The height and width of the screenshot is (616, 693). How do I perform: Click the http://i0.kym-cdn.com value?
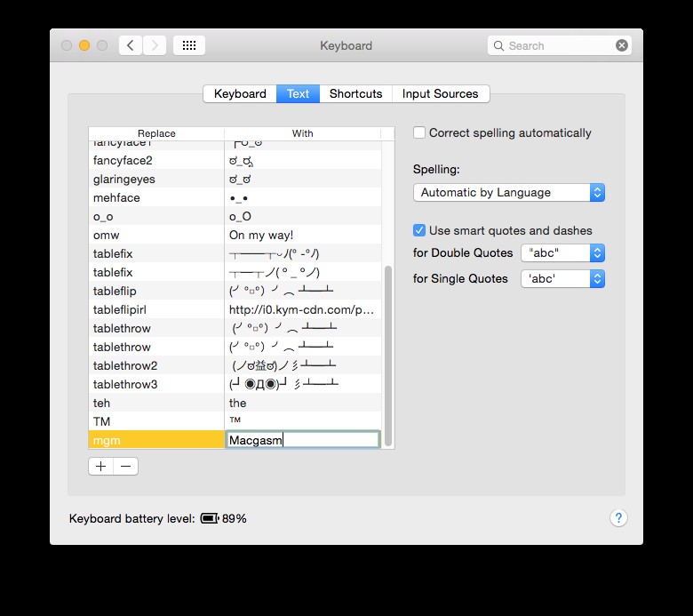301,309
